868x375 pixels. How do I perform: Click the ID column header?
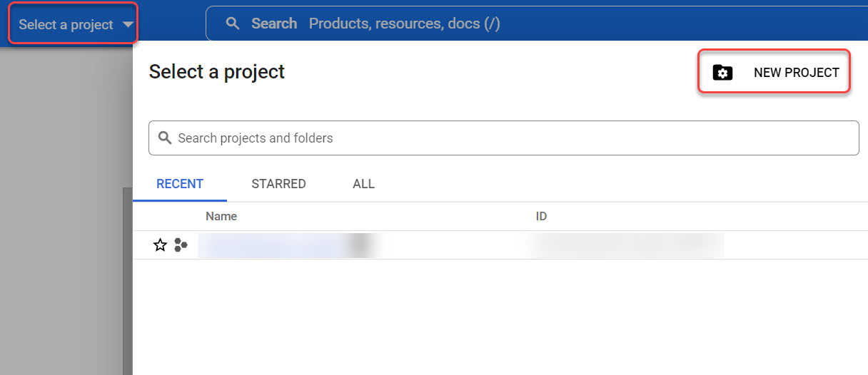point(541,216)
